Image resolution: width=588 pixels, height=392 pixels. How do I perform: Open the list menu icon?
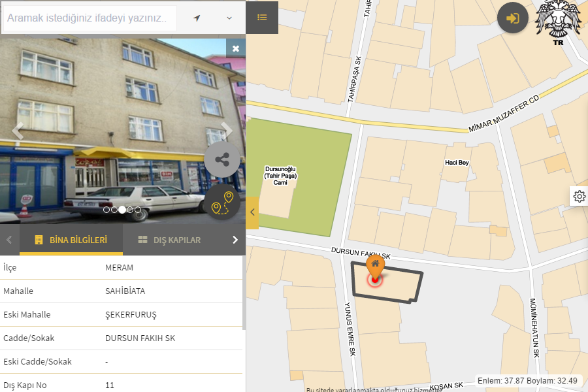tap(262, 18)
